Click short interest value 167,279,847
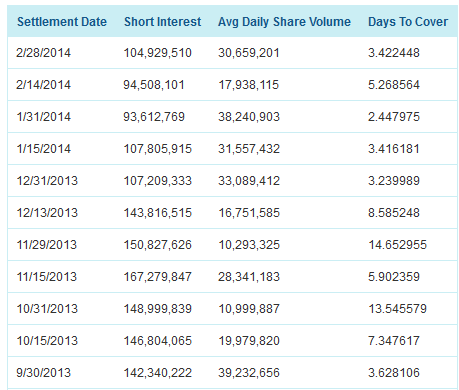Screen dimensions: 459x390 click(x=158, y=277)
